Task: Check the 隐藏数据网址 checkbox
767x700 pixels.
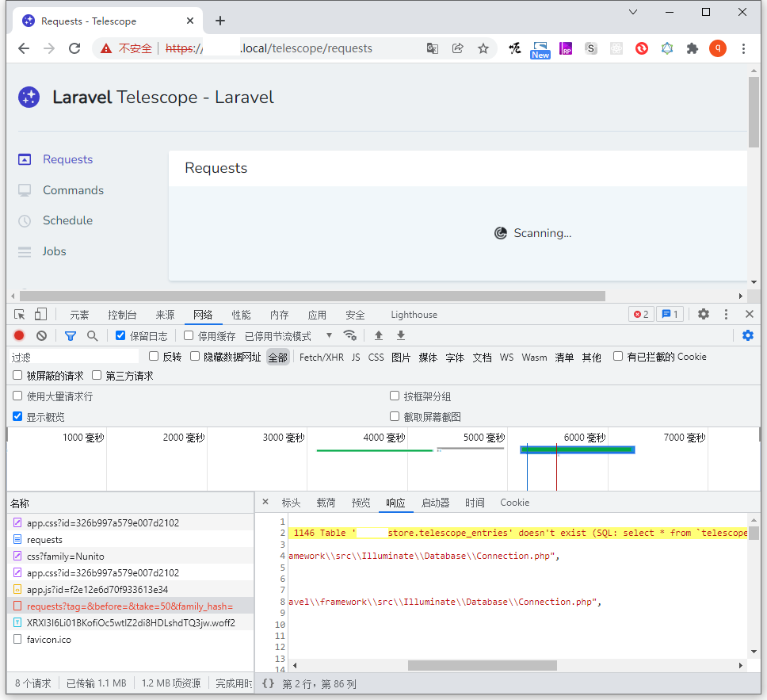Action: coord(195,357)
